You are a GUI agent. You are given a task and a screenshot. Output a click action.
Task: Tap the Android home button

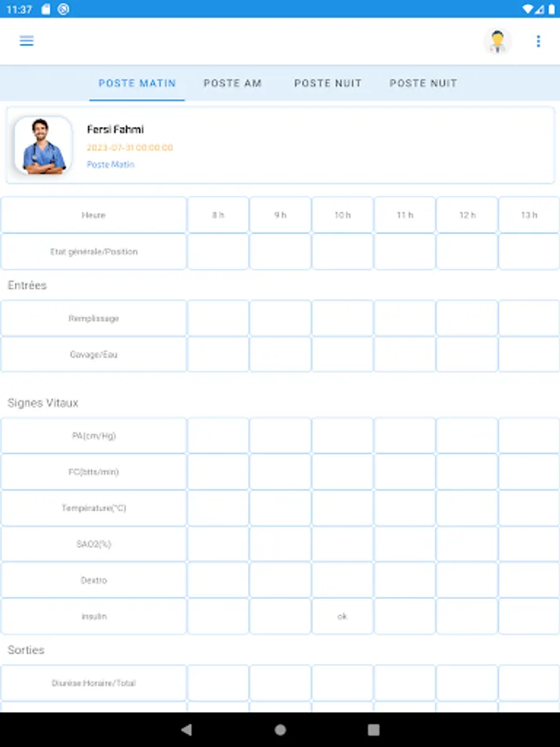tap(280, 730)
